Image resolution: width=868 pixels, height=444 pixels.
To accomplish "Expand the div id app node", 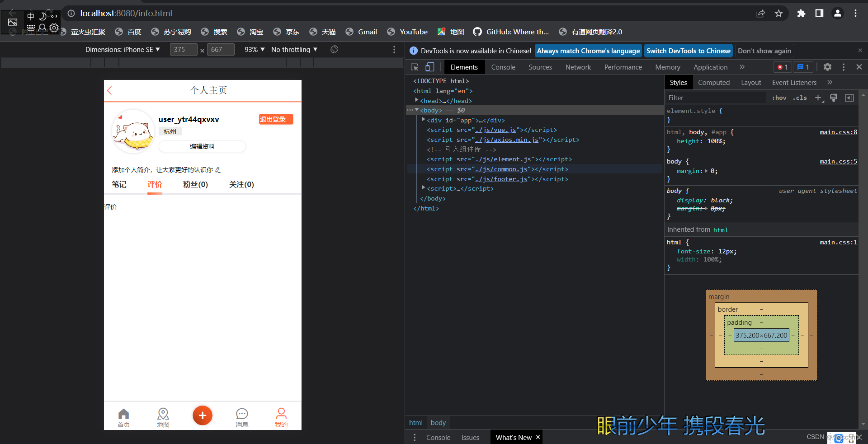I will [423, 120].
